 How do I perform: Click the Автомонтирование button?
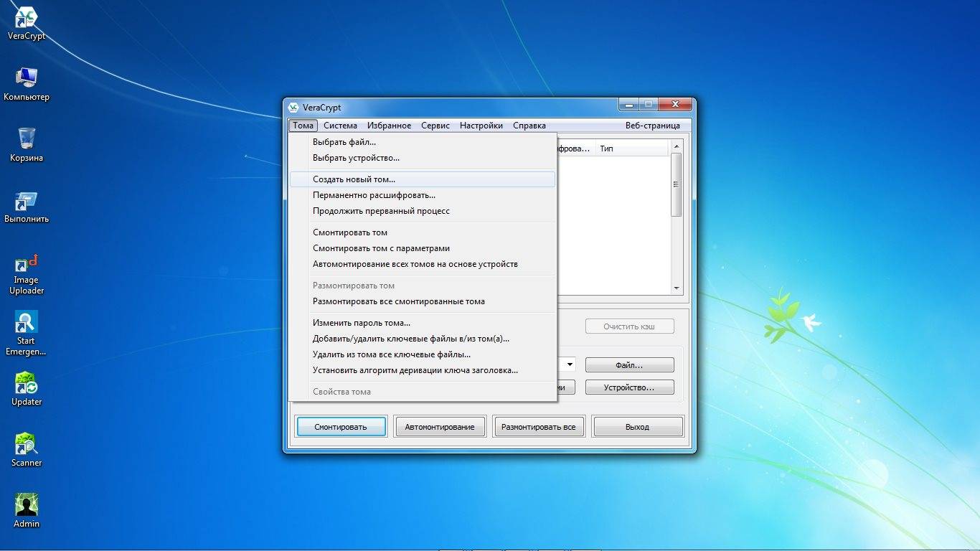[x=440, y=427]
